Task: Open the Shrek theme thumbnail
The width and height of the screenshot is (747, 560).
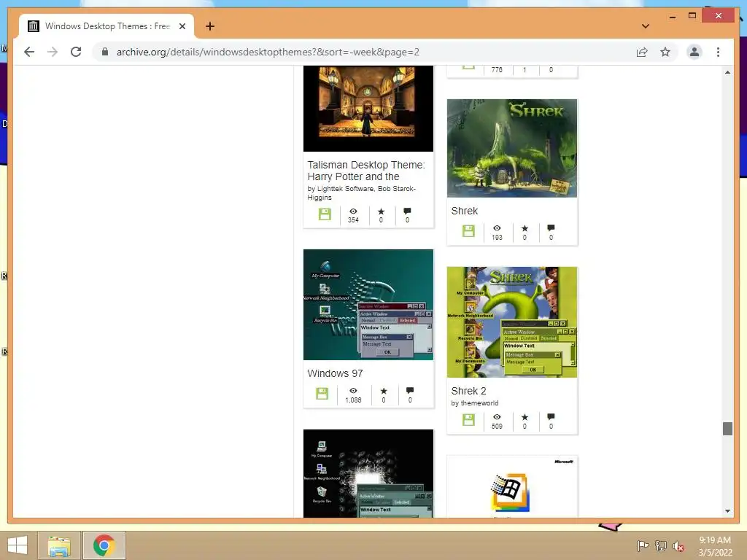Action: 511,148
